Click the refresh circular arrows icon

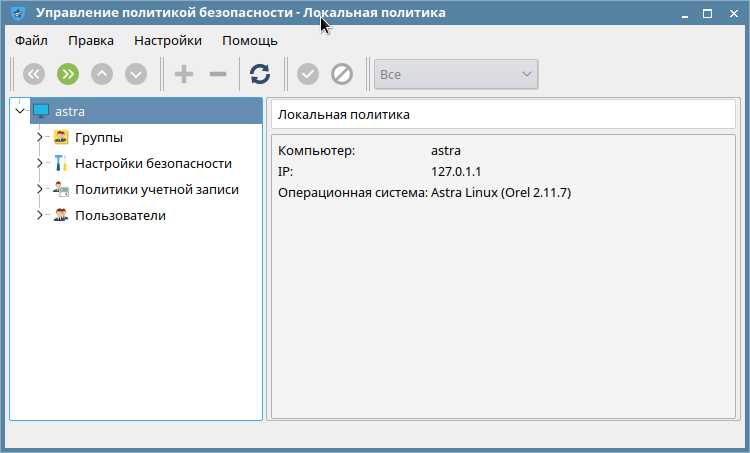tap(260, 74)
